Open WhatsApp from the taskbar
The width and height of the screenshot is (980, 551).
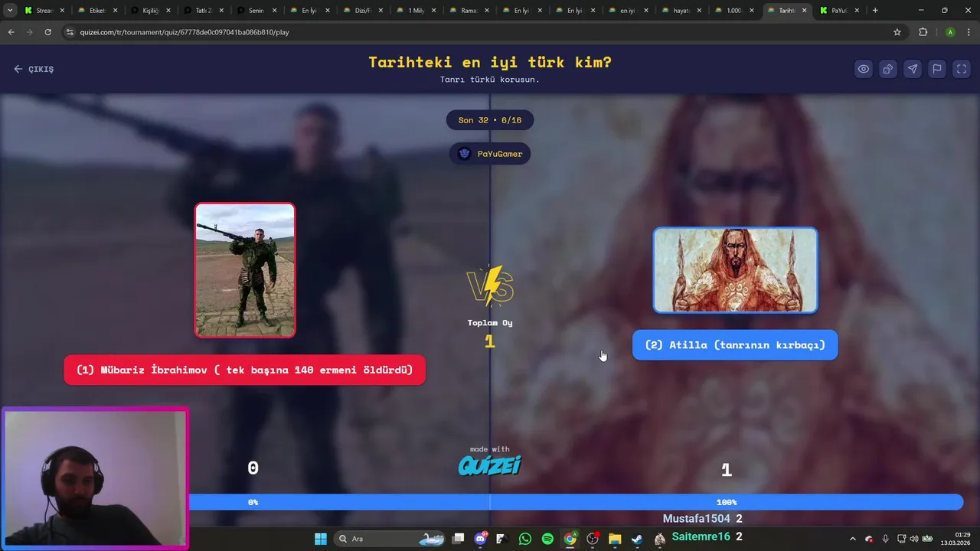point(524,539)
